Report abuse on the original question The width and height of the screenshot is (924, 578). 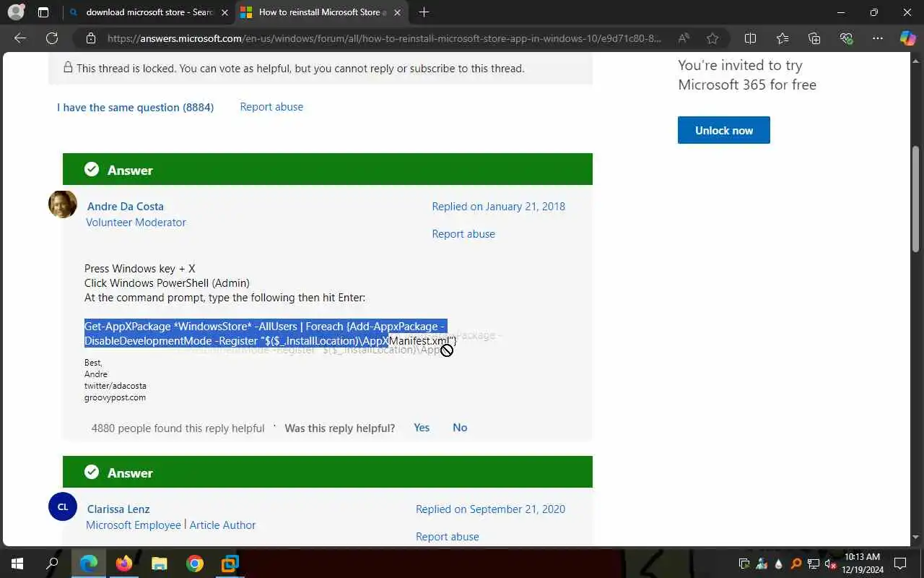point(271,106)
